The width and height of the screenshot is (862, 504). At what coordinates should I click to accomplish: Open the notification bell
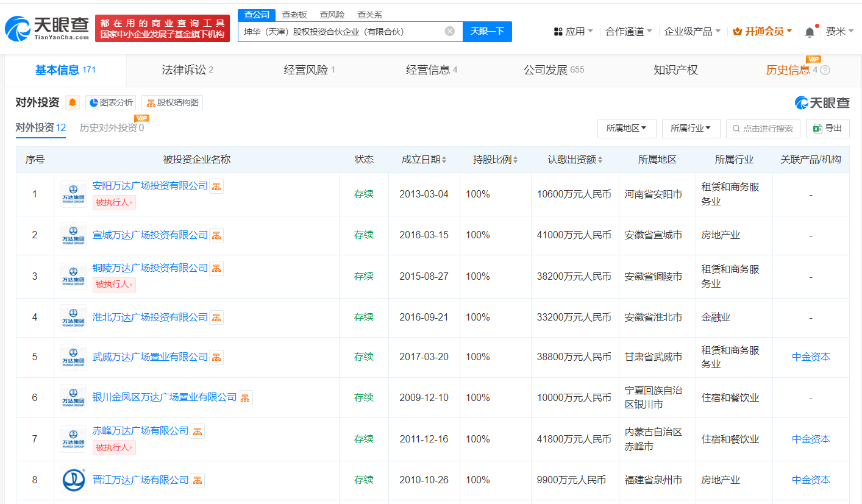tap(810, 32)
